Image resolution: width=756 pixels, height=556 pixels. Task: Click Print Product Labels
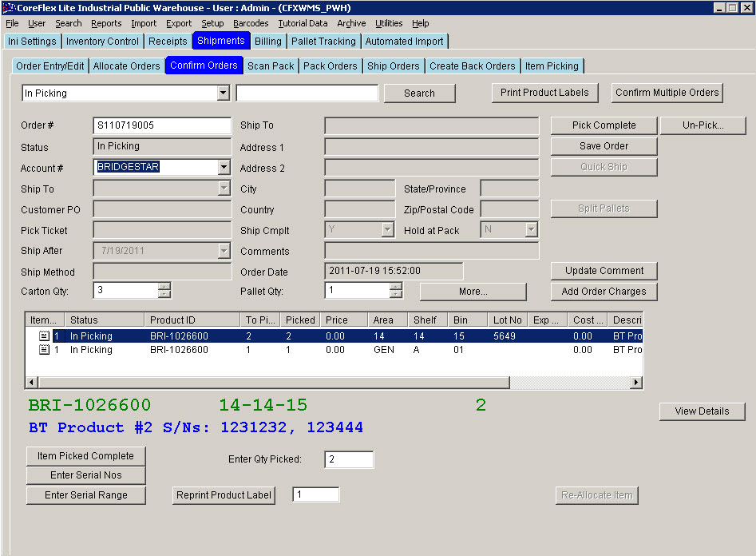click(544, 93)
